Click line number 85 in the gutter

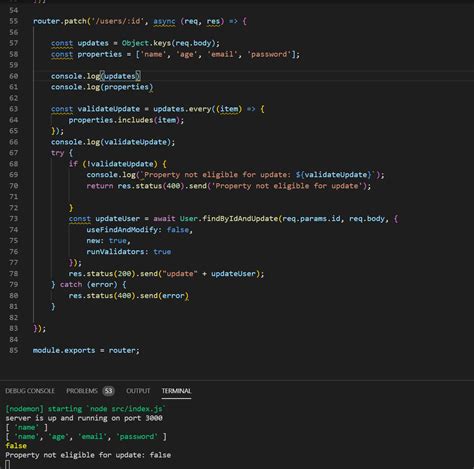pos(14,350)
